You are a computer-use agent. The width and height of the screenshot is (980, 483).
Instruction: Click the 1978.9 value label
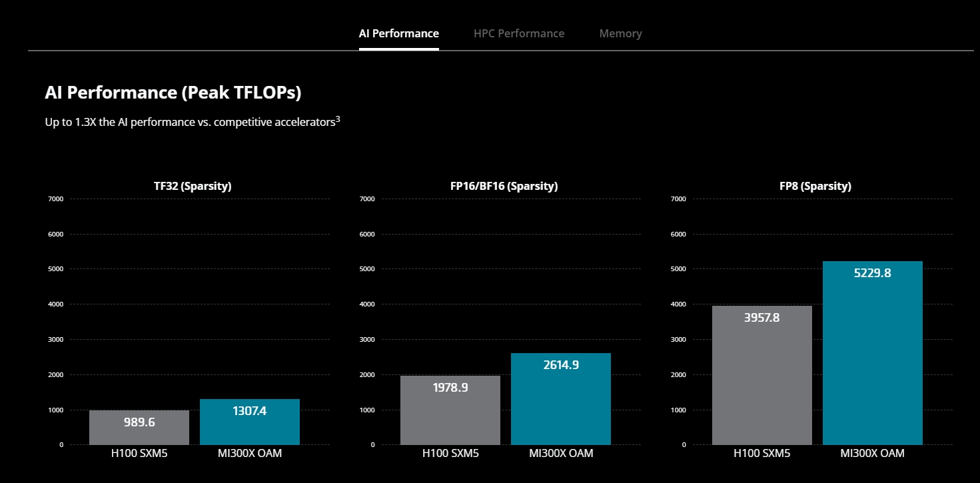click(450, 387)
